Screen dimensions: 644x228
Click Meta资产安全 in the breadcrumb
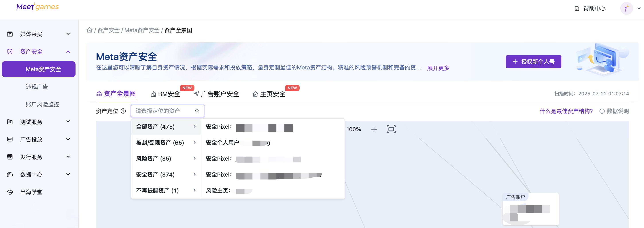(x=142, y=30)
